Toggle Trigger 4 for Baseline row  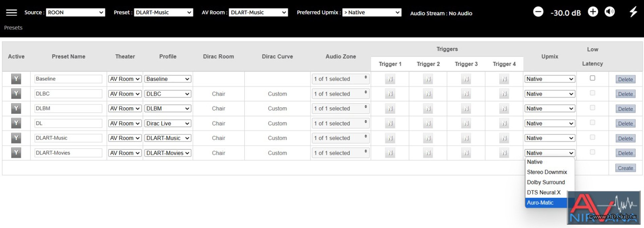pyautogui.click(x=504, y=79)
